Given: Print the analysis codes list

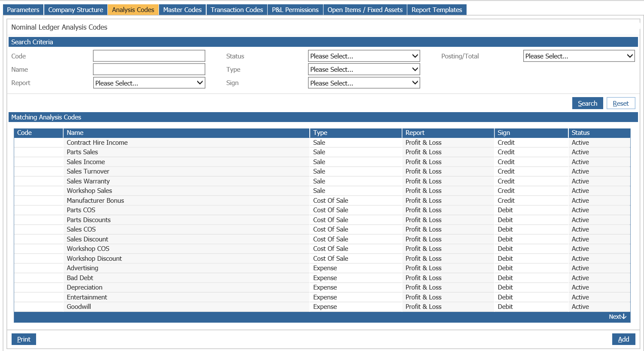Looking at the screenshot, I should (24, 339).
